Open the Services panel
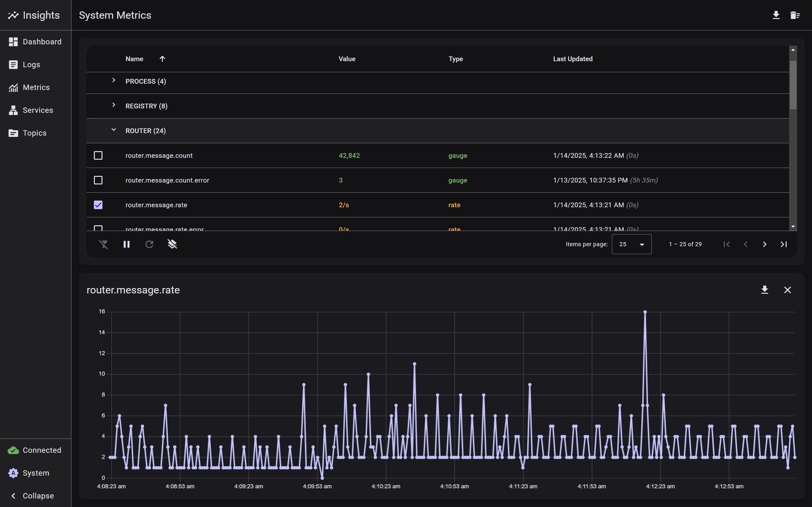812x507 pixels. (x=37, y=110)
